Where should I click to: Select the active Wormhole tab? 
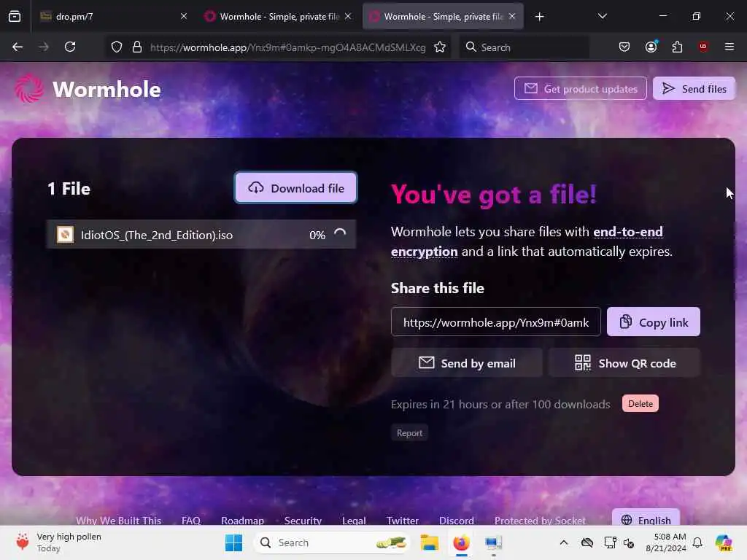tap(443, 17)
